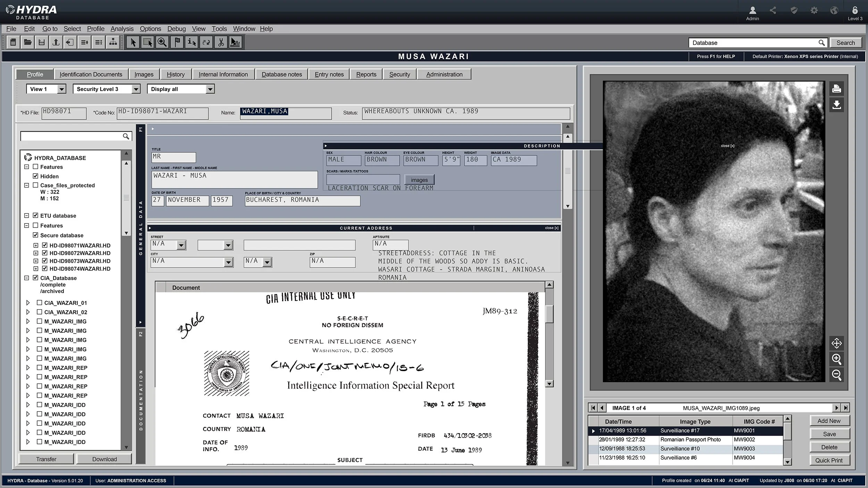
Task: Jump to the last image in navigator
Action: (846, 408)
